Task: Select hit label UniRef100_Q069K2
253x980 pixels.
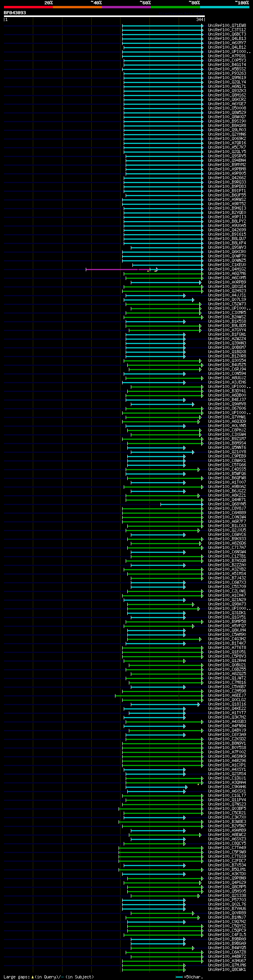Action: (227, 139)
